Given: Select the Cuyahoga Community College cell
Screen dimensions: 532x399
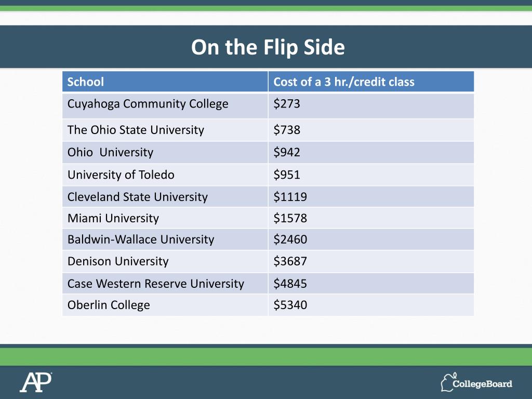Looking at the screenshot, I should pyautogui.click(x=148, y=104).
